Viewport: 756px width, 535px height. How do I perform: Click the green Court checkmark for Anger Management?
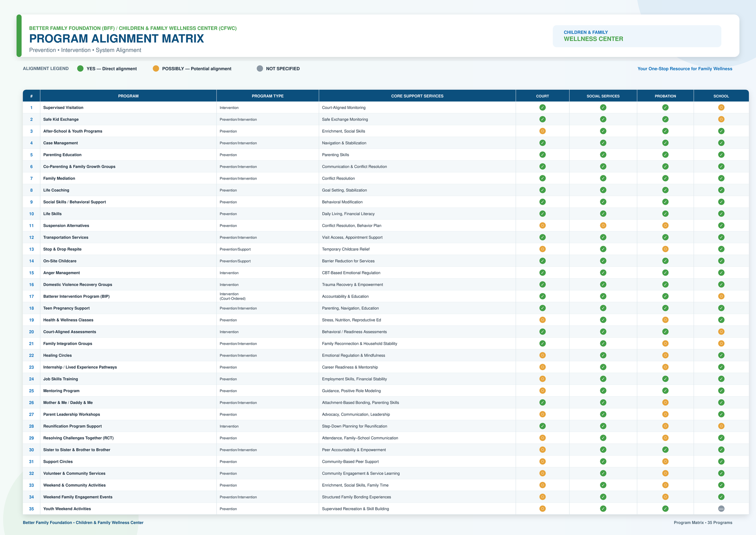pyautogui.click(x=543, y=273)
